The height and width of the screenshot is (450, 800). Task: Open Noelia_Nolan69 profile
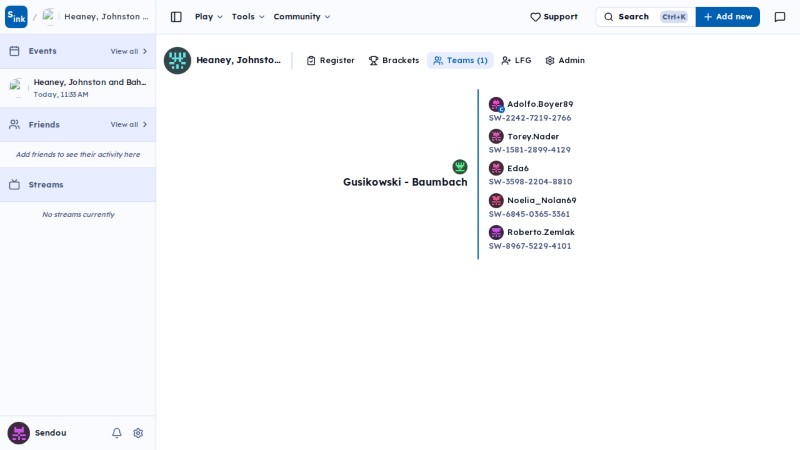tap(542, 201)
